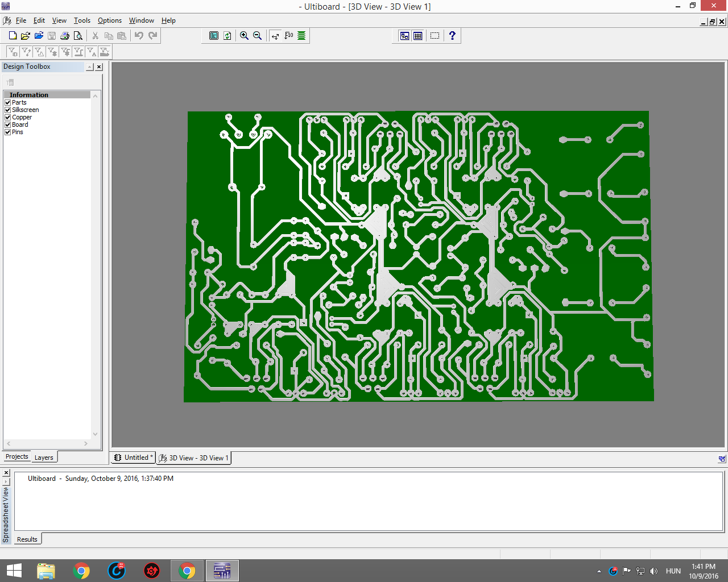Click the Ultiboard timestamp line in the results
728x582 pixels.
click(x=101, y=479)
